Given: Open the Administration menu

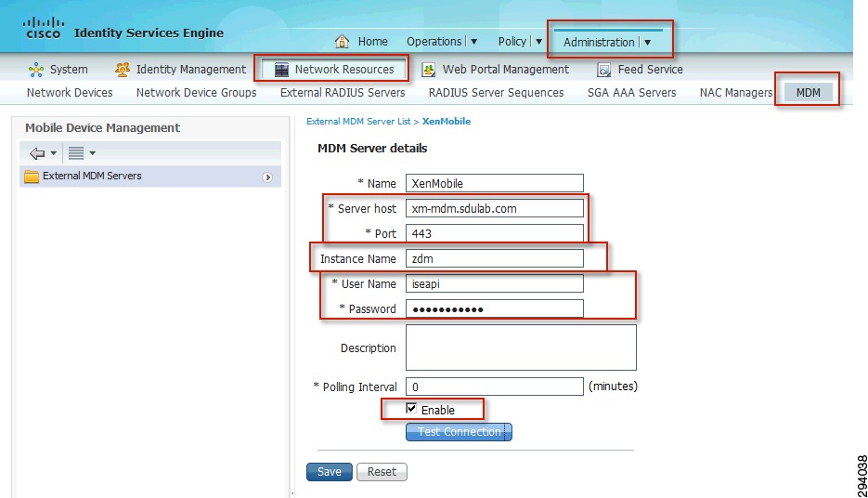Looking at the screenshot, I should 599,42.
